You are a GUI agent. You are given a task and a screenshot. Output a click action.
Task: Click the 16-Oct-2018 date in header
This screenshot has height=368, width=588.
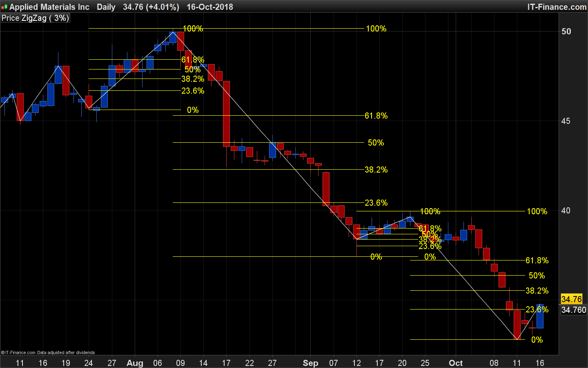(x=210, y=7)
